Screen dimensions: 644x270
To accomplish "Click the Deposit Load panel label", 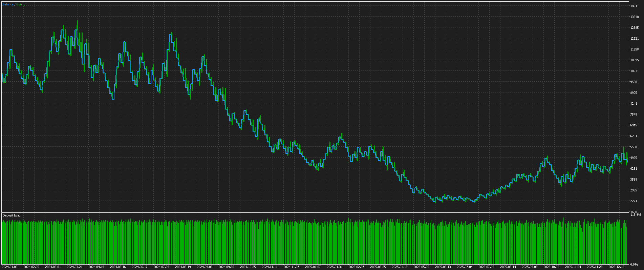I will (x=12, y=215).
